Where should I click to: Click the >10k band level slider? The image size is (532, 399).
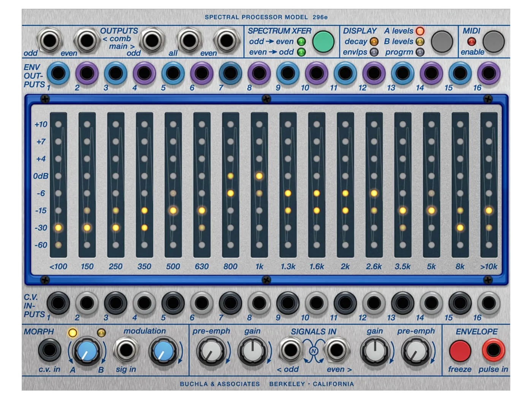[x=489, y=184]
